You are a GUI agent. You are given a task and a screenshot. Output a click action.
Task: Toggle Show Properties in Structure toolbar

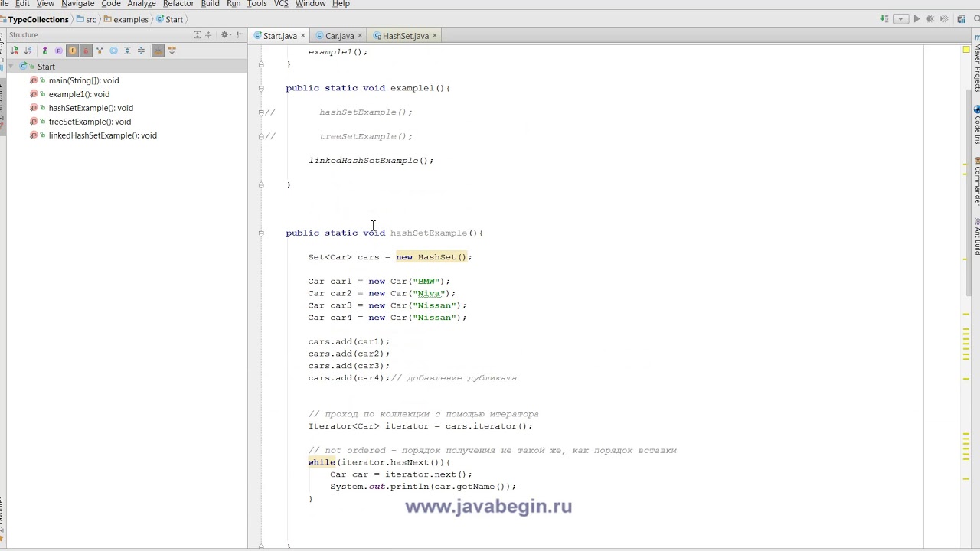(58, 51)
